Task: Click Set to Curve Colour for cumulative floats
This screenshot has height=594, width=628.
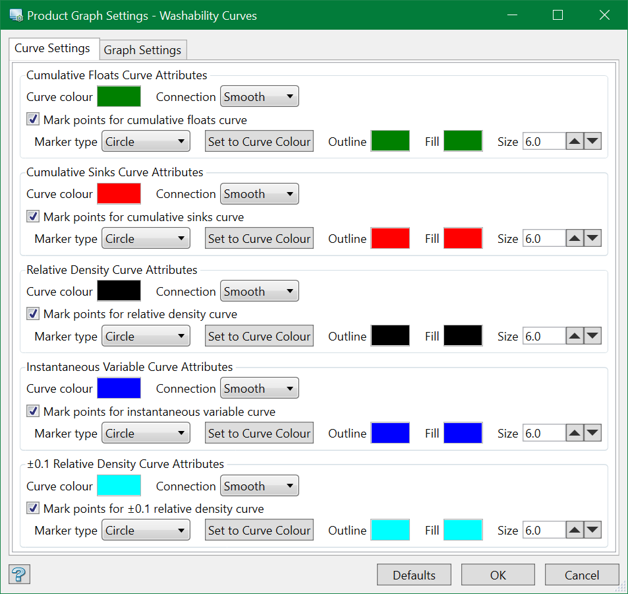Action: coord(259,141)
